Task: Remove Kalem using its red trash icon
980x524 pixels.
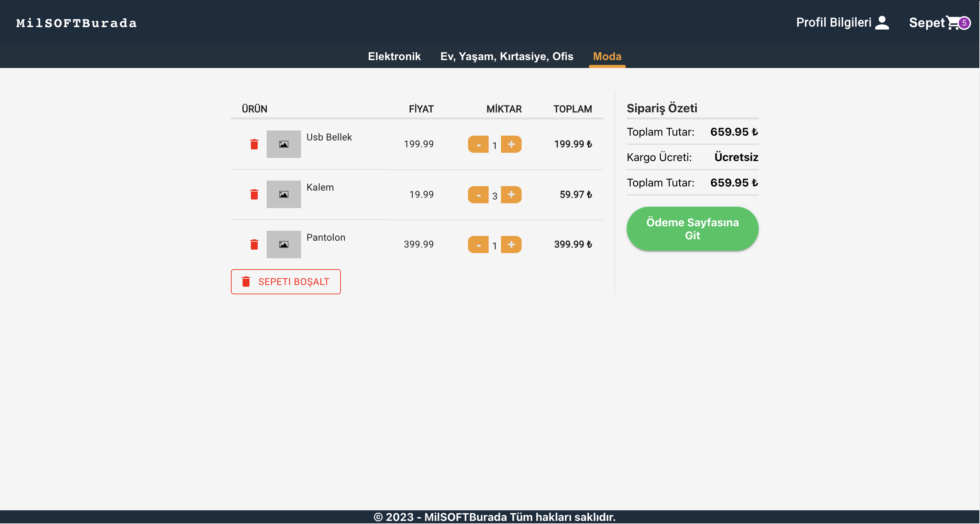Action: (x=254, y=194)
